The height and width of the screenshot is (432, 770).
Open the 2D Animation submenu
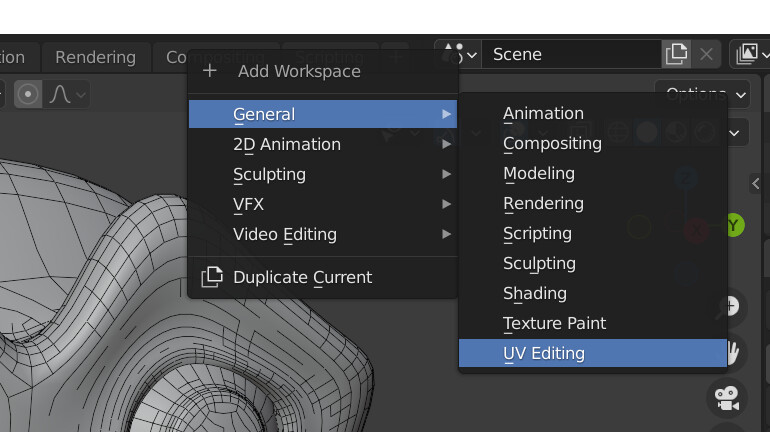[x=323, y=144]
